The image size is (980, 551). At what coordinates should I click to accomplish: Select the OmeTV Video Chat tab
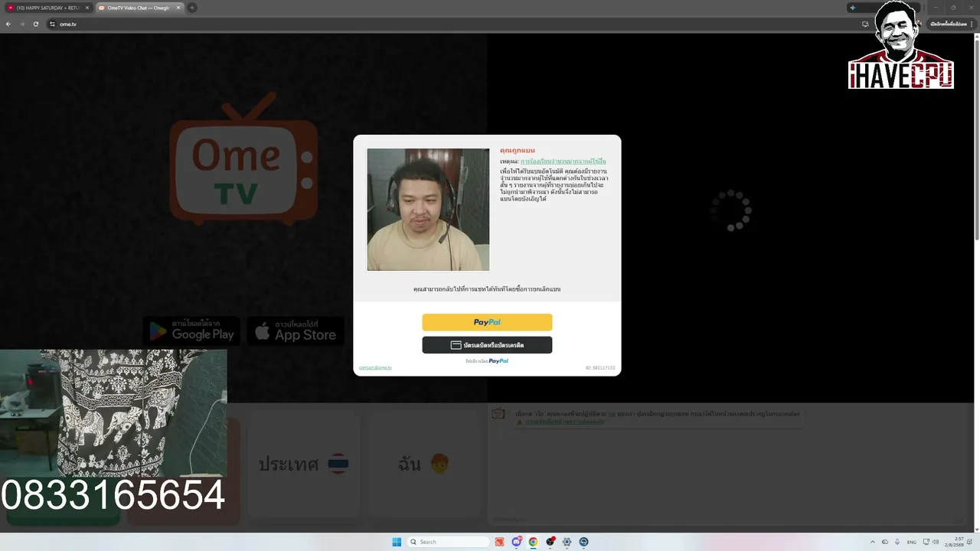[138, 8]
